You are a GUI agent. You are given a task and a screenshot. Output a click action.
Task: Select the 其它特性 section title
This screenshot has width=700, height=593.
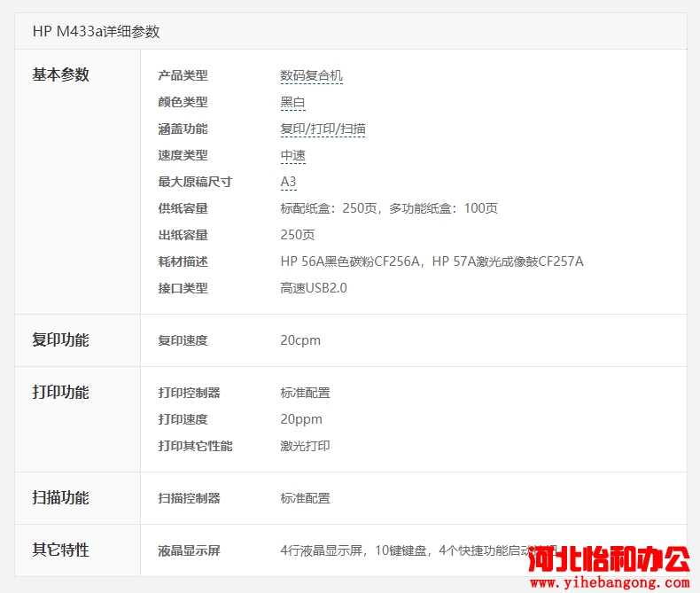[x=61, y=550]
